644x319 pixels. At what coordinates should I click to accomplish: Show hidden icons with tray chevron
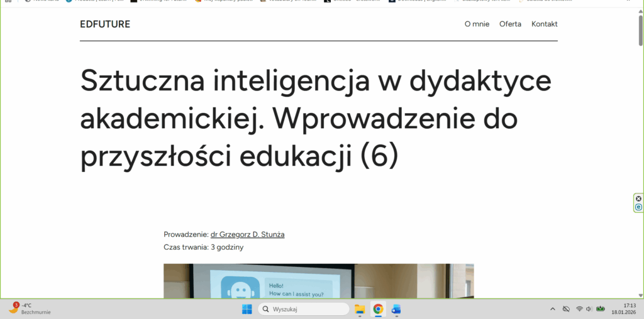552,309
